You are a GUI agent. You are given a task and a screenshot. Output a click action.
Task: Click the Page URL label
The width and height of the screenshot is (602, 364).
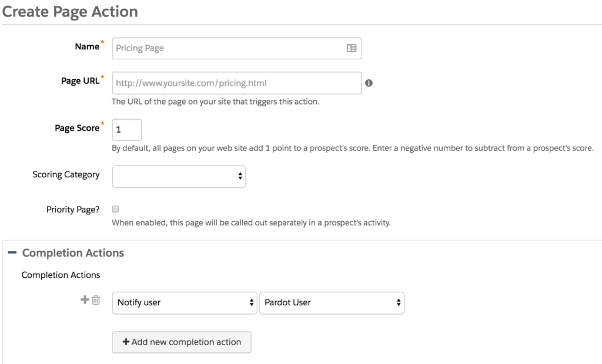click(x=81, y=81)
